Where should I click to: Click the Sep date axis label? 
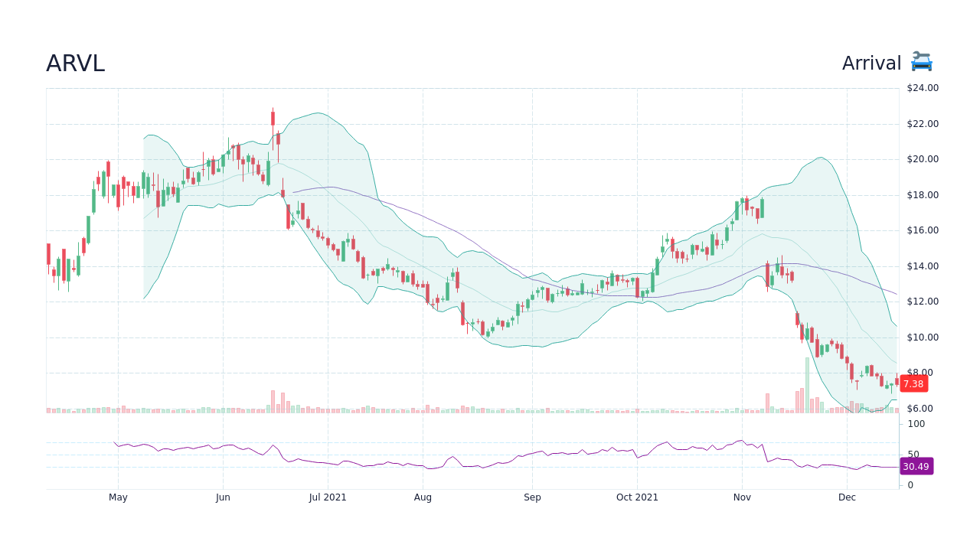coord(532,497)
